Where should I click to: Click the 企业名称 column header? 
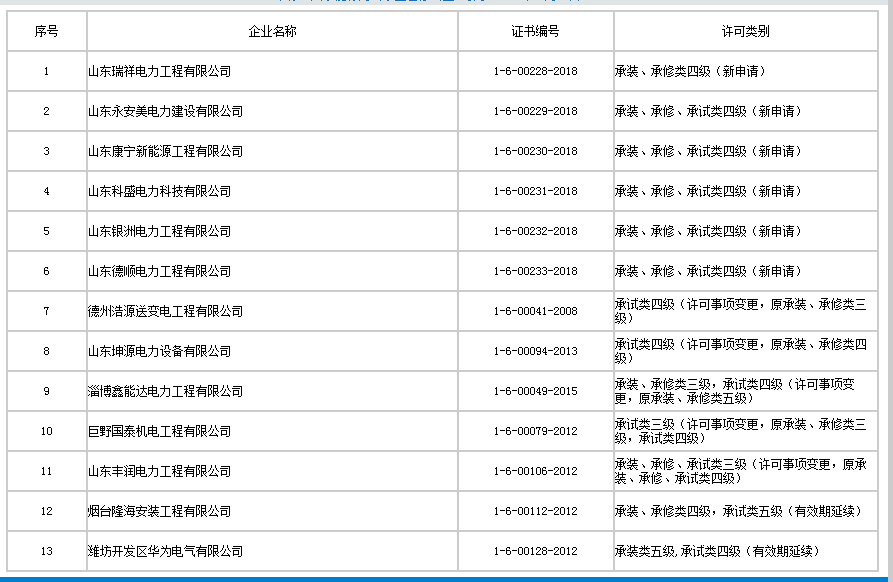tap(272, 31)
